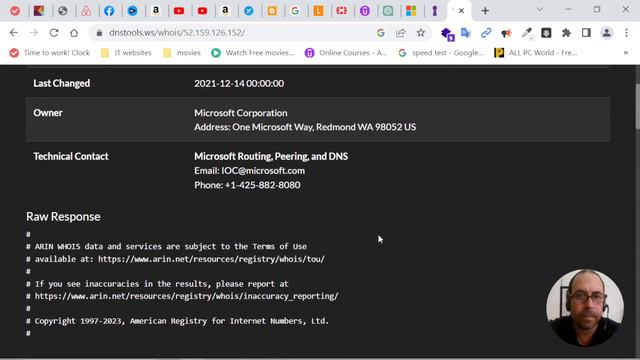Show hidden bookmarks overflow chevron
The width and height of the screenshot is (640, 360).
click(625, 53)
